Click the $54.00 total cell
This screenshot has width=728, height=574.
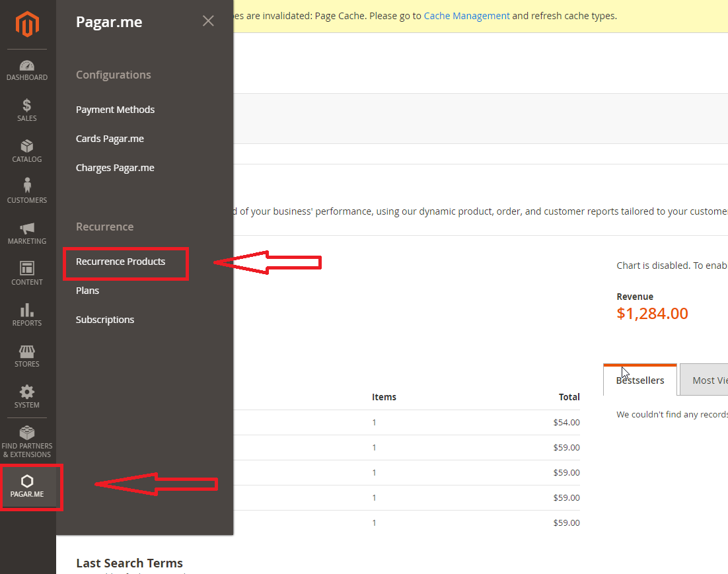(x=566, y=423)
